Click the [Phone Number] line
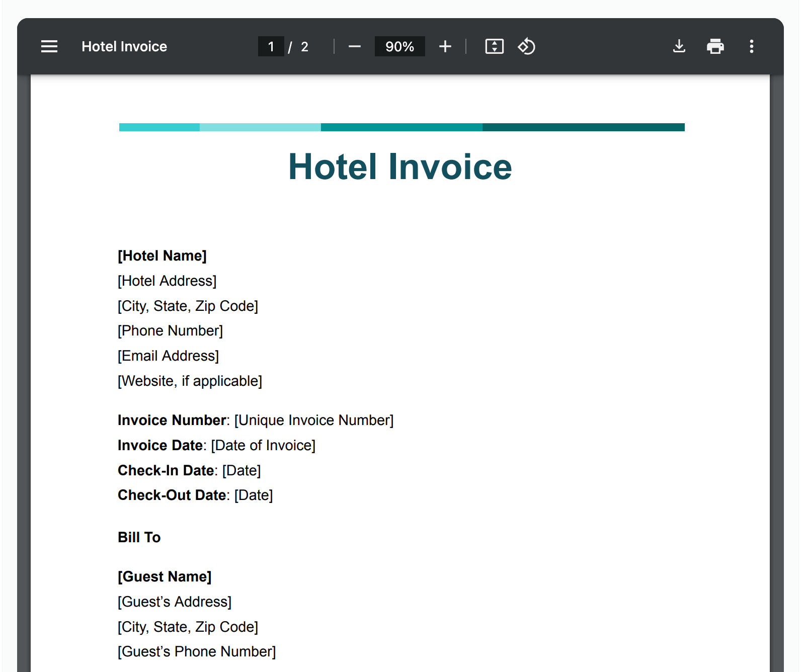The height and width of the screenshot is (672, 804). click(x=170, y=331)
